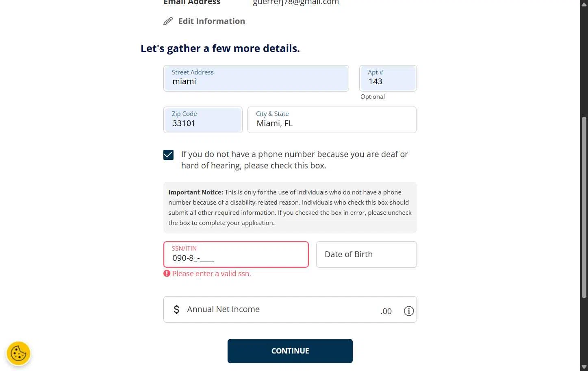Click the deaf or hard of hearing label text

coord(295,160)
